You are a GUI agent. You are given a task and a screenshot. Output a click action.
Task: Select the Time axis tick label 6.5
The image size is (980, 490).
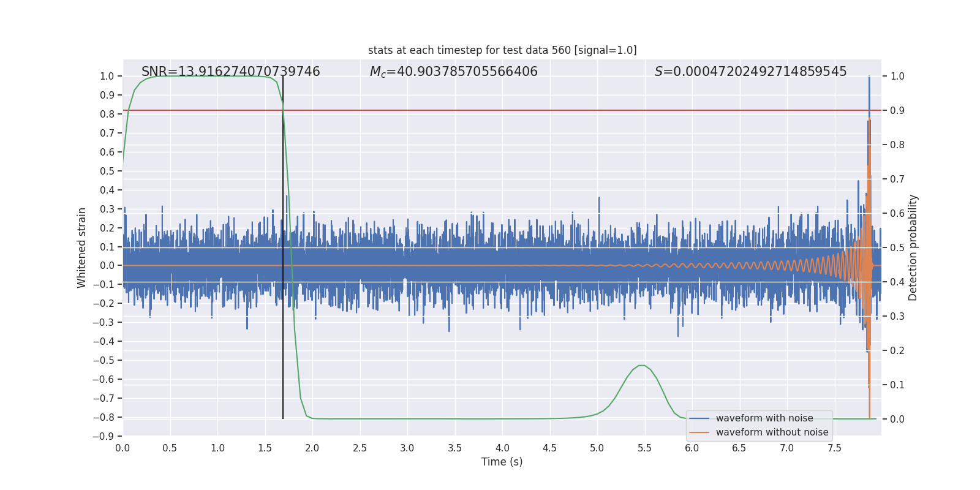point(739,448)
